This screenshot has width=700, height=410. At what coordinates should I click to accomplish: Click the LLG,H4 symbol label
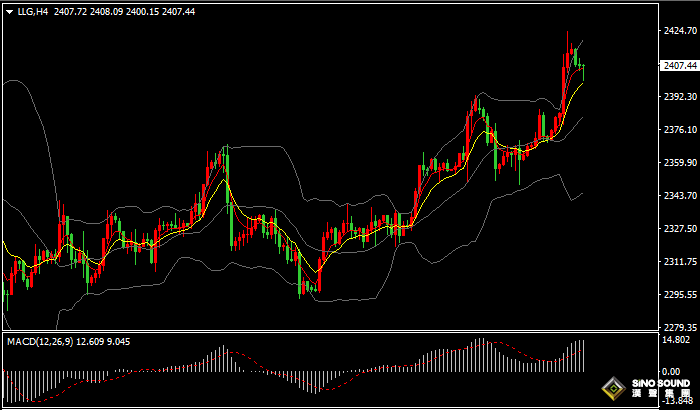tap(33, 12)
